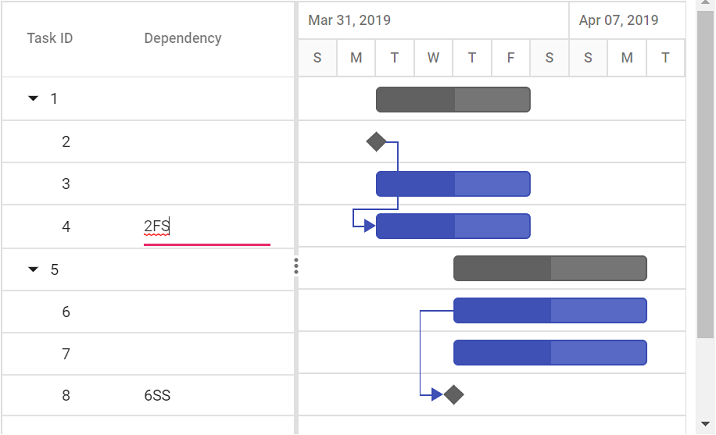Image resolution: width=716 pixels, height=435 pixels.
Task: Select the task 7 taskbar
Action: point(550,352)
